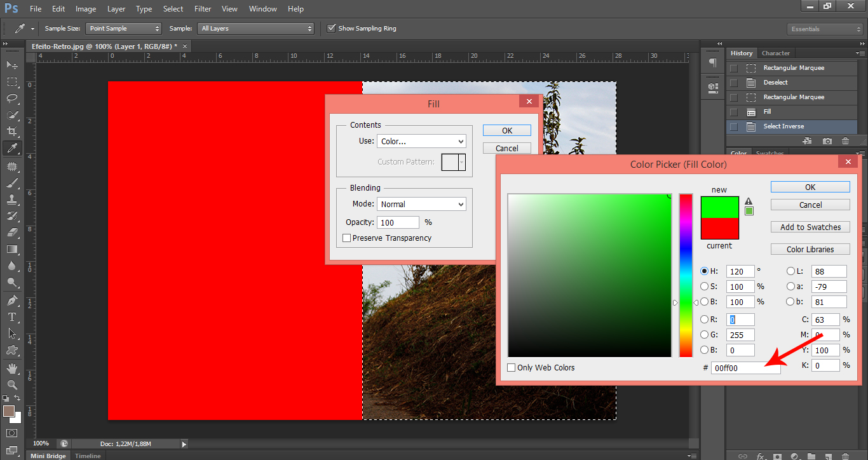Enable Only Web Colors checkbox

click(x=512, y=368)
